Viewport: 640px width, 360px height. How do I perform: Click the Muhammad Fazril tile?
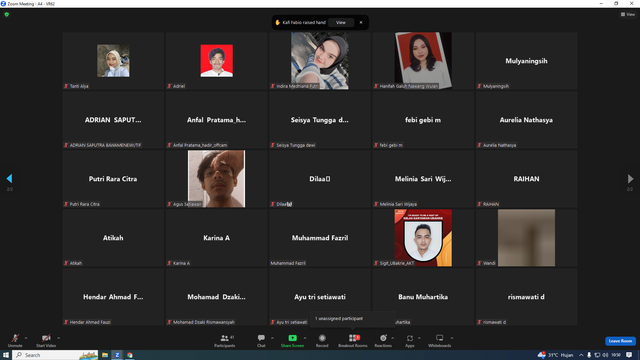click(x=320, y=238)
